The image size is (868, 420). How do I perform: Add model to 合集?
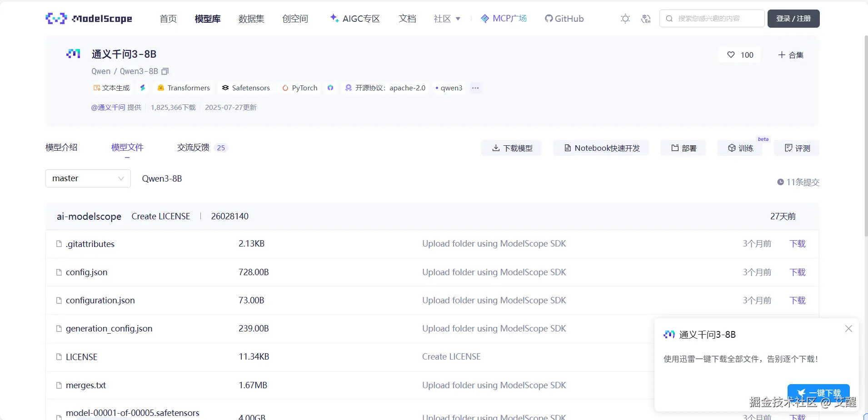coord(791,55)
